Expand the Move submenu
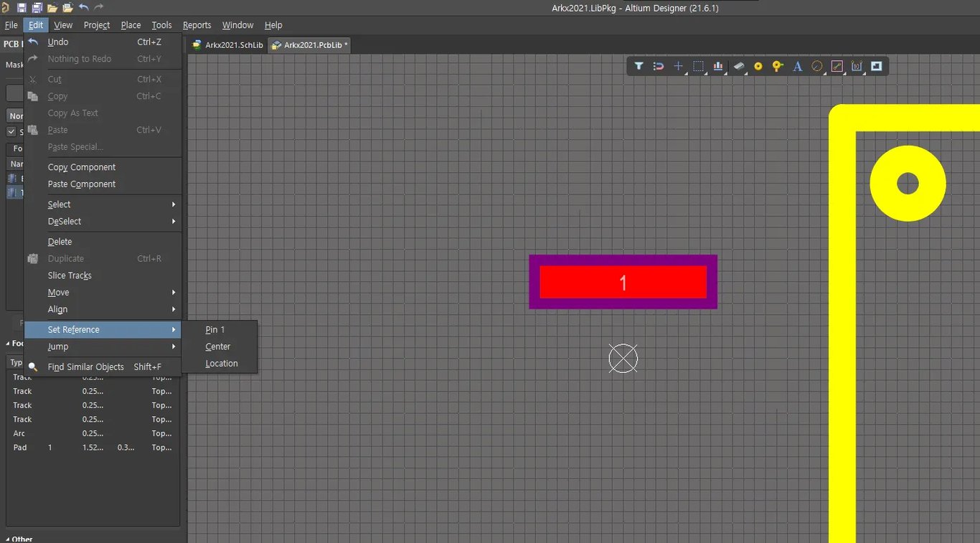Image resolution: width=980 pixels, height=543 pixels. click(x=103, y=293)
